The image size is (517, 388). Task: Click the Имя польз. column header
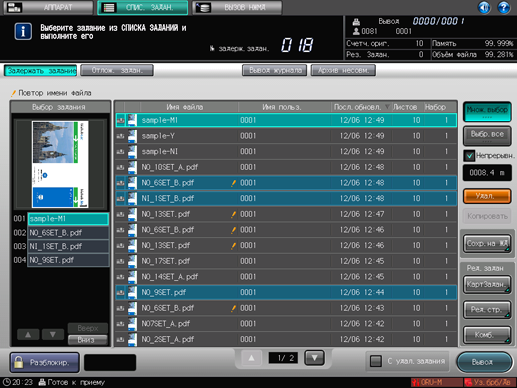click(x=285, y=107)
